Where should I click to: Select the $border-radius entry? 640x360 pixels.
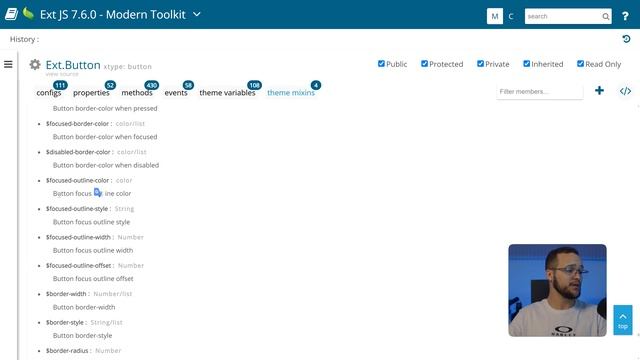(67, 351)
